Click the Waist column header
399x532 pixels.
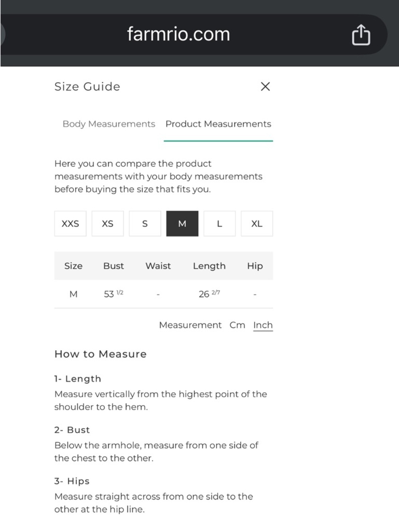[158, 266]
